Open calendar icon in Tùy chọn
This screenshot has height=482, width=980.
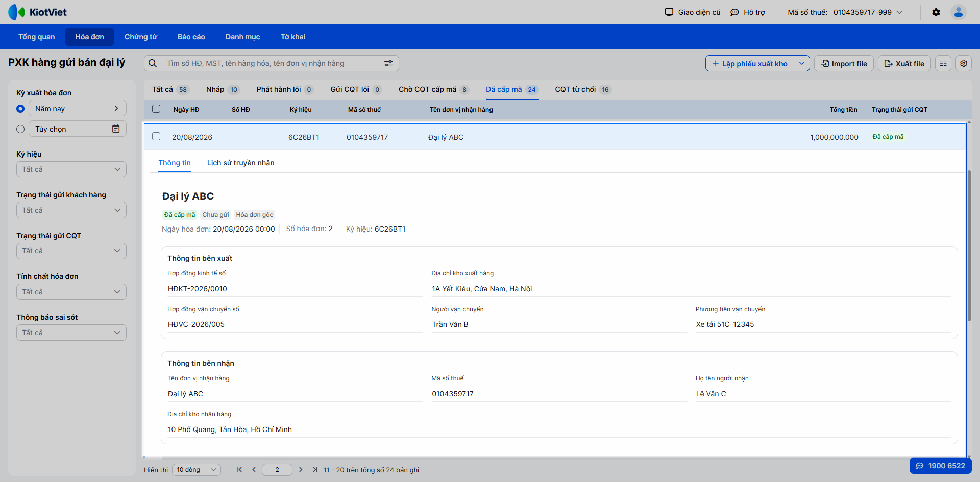(x=116, y=129)
